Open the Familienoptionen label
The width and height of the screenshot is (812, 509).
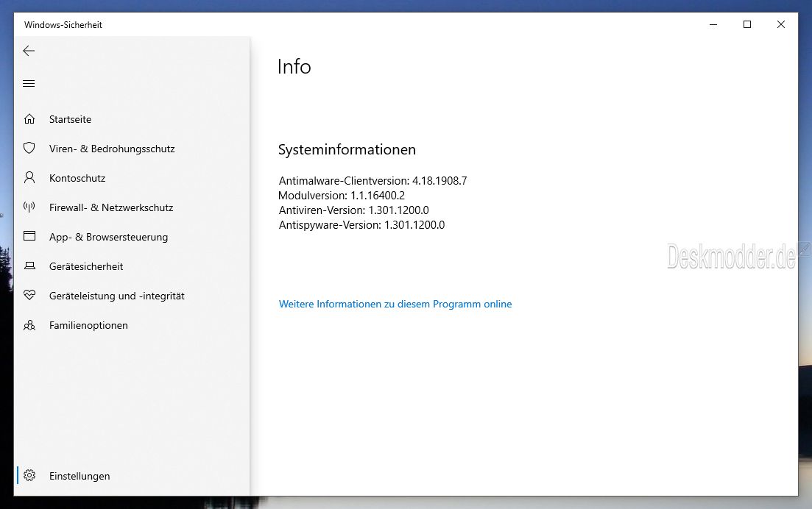pos(88,325)
